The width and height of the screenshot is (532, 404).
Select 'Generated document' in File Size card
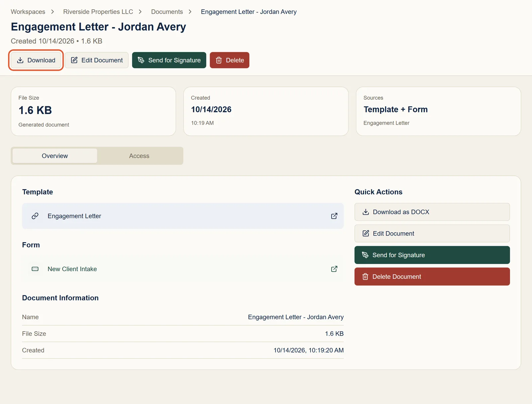tap(44, 125)
